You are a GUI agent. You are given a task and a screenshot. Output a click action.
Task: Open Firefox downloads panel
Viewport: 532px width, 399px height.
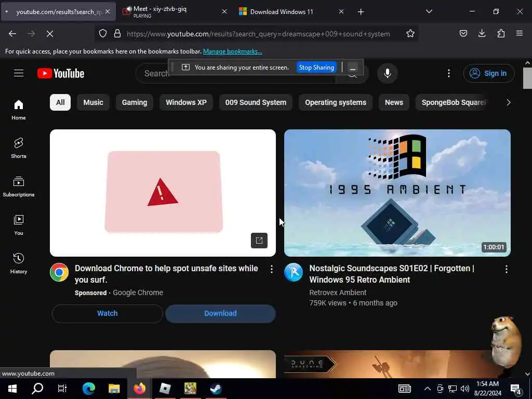click(482, 33)
